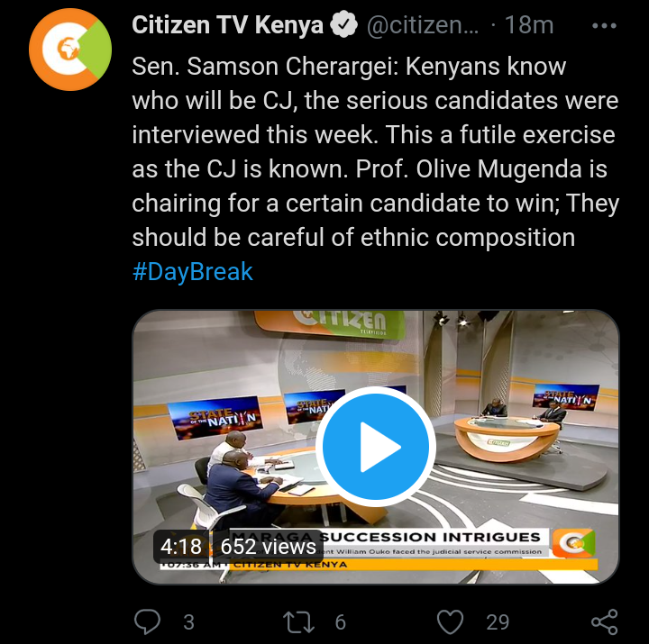Tap the reply speech bubble icon
This screenshot has width=649, height=644.
[147, 621]
